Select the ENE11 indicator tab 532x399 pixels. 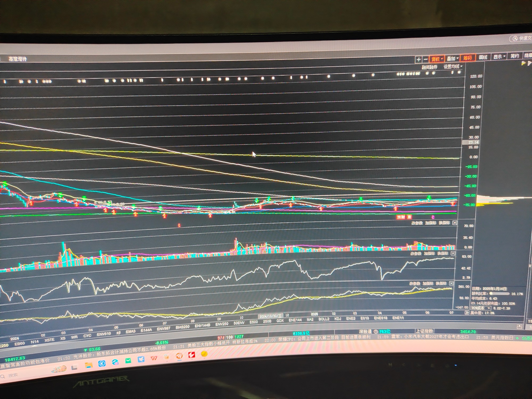point(398,318)
